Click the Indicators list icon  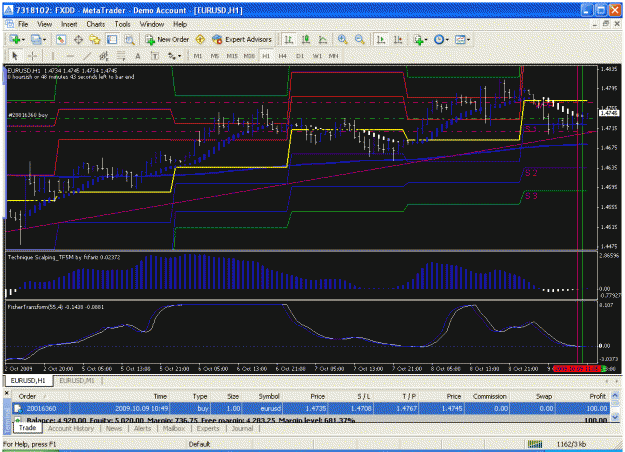[x=419, y=39]
